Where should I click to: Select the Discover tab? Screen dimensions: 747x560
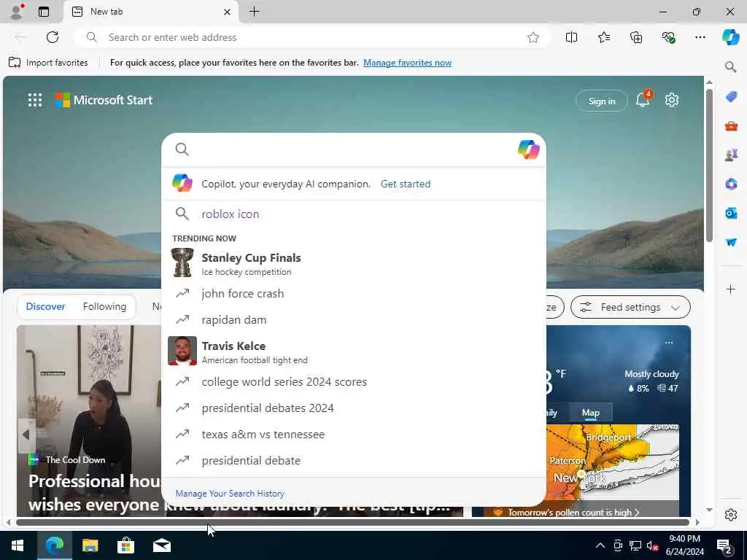coord(46,306)
